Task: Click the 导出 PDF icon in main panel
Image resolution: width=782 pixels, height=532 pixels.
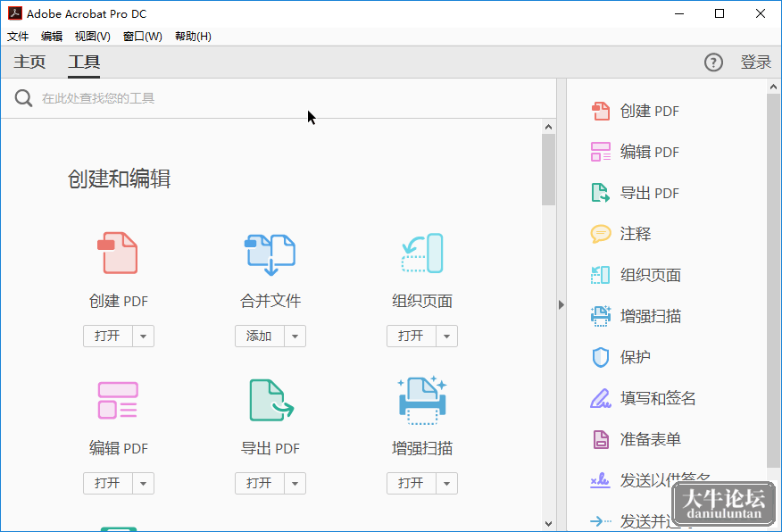Action: tap(271, 400)
